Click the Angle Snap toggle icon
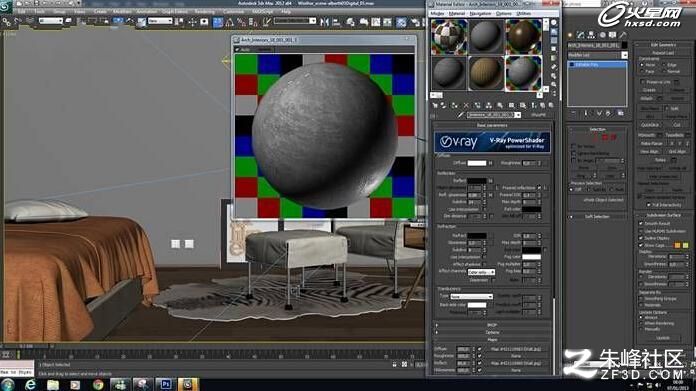The height and width of the screenshot is (391, 696). tap(229, 22)
